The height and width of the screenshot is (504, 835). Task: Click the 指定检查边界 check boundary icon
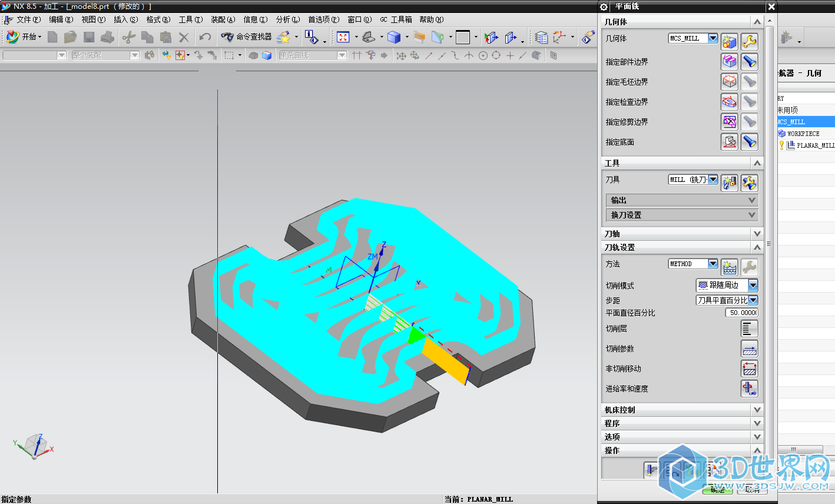tap(730, 101)
